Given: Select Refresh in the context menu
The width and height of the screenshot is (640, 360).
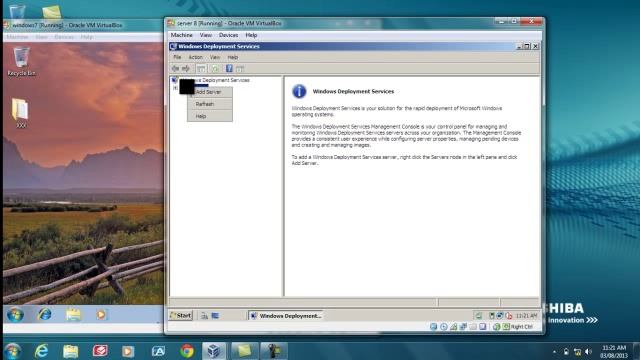Looking at the screenshot, I should click(210, 104).
